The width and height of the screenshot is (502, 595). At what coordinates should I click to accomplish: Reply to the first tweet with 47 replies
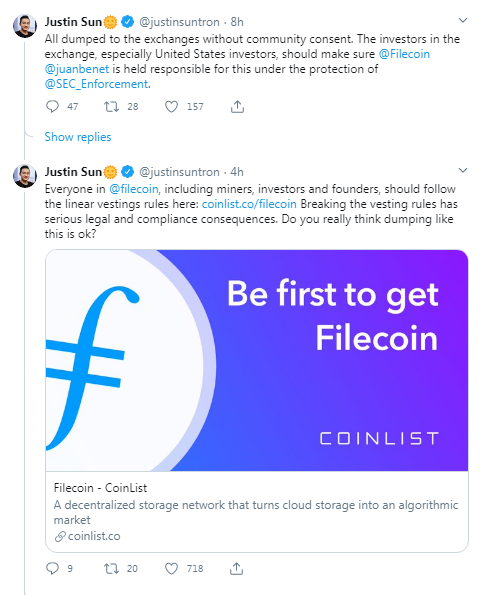tap(52, 107)
